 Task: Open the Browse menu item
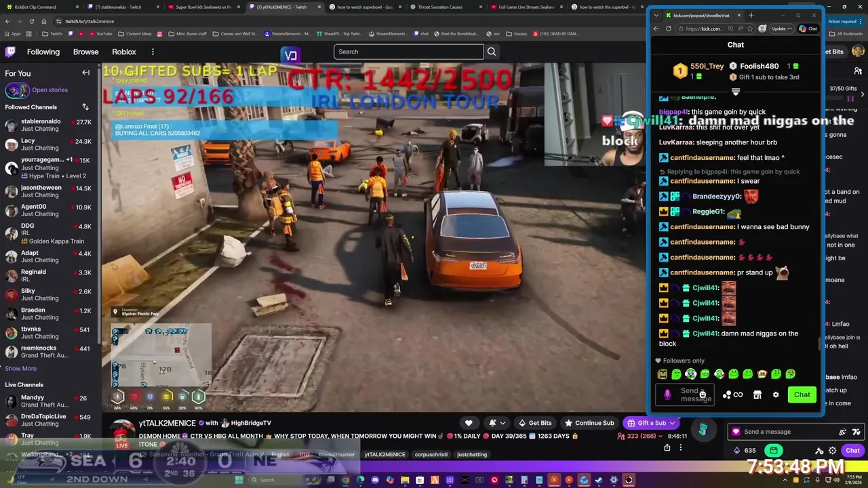pyautogui.click(x=85, y=52)
